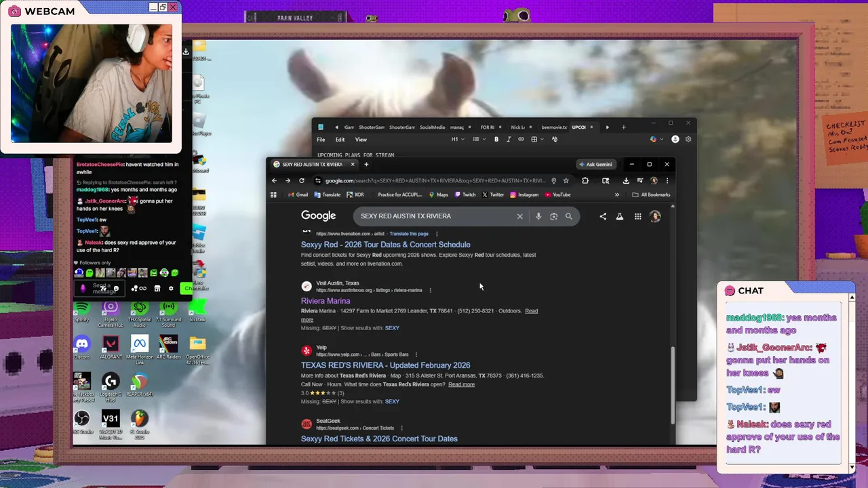The width and height of the screenshot is (868, 488).
Task: Go forward in Chrome browser
Action: [288, 181]
